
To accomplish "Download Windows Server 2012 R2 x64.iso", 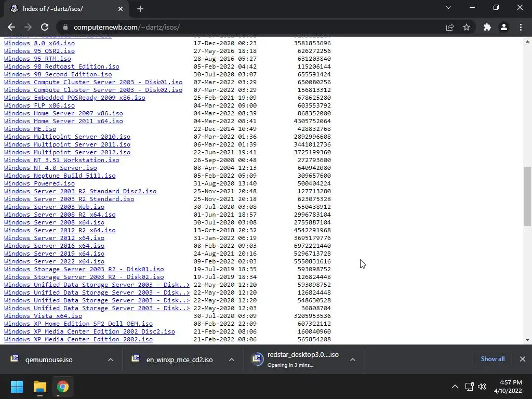I will pyautogui.click(x=60, y=230).
